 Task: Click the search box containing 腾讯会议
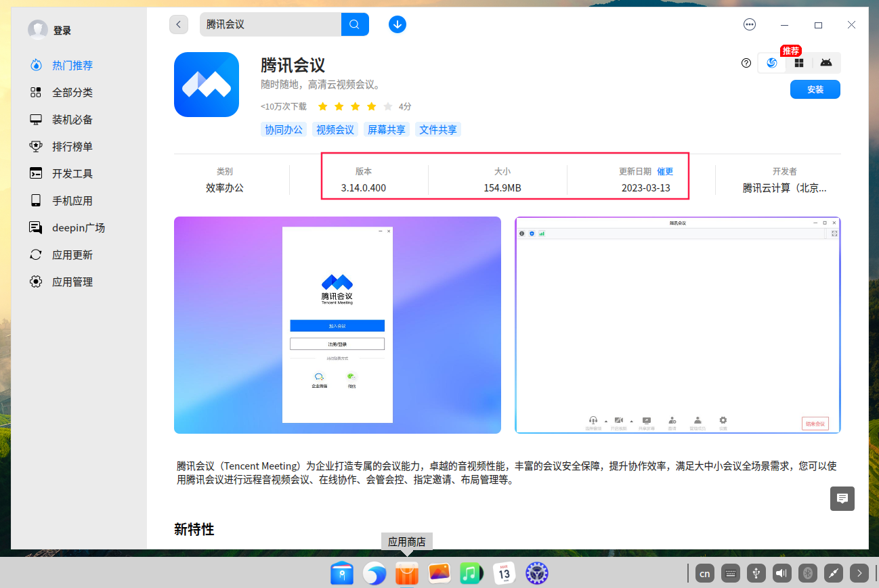click(x=271, y=24)
